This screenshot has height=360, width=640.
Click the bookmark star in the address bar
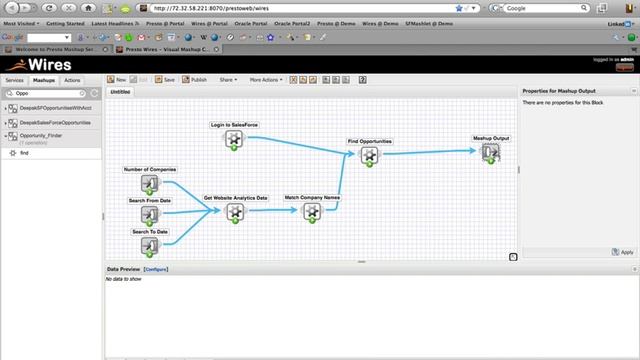(x=459, y=8)
